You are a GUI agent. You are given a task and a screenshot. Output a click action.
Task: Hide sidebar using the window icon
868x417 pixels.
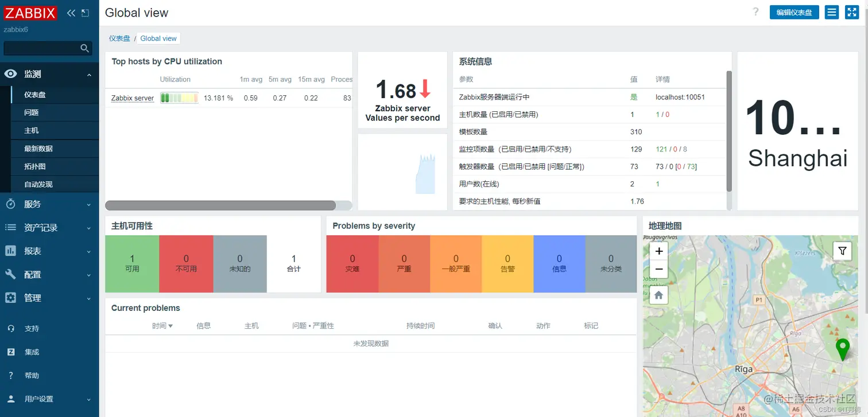tap(85, 13)
